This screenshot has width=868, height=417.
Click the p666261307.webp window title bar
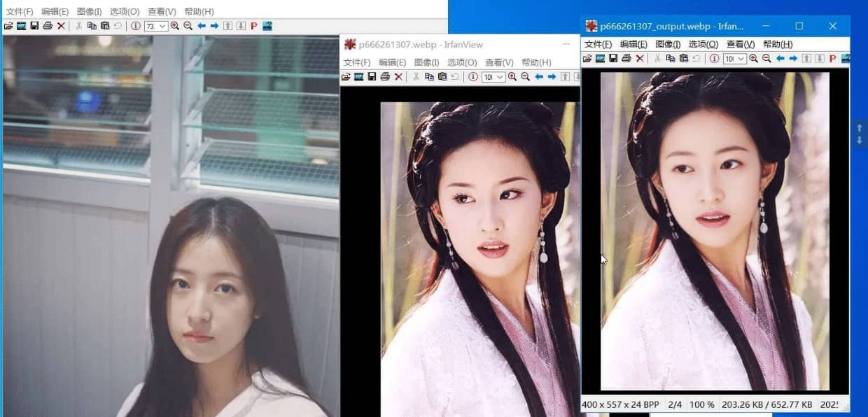tap(455, 45)
